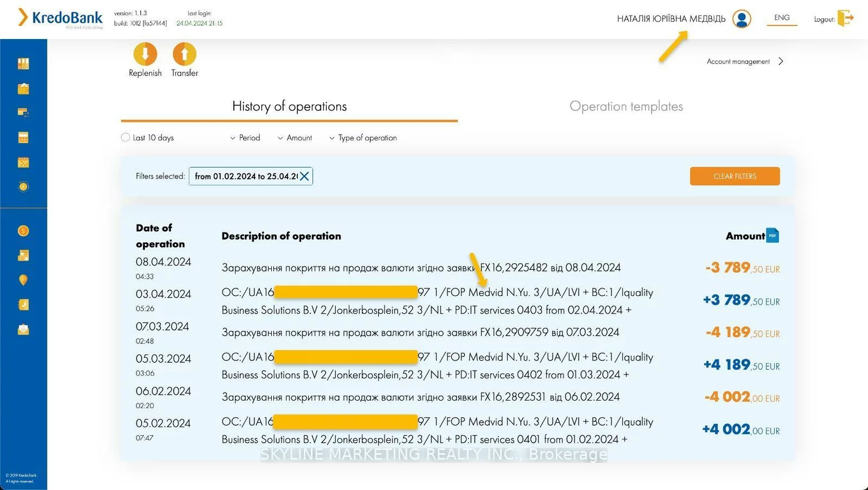Image resolution: width=868 pixels, height=490 pixels.
Task: Open the calculator icon in sidebar
Action: tap(23, 137)
